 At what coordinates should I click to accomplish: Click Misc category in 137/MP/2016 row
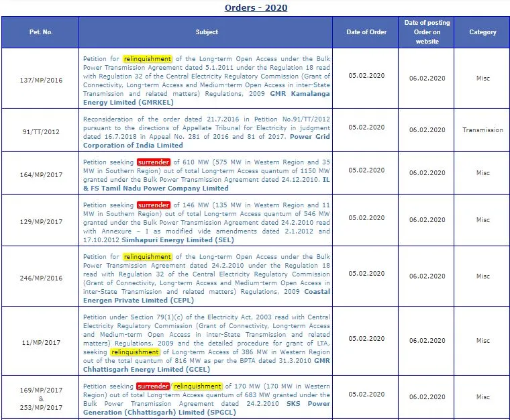coord(482,78)
